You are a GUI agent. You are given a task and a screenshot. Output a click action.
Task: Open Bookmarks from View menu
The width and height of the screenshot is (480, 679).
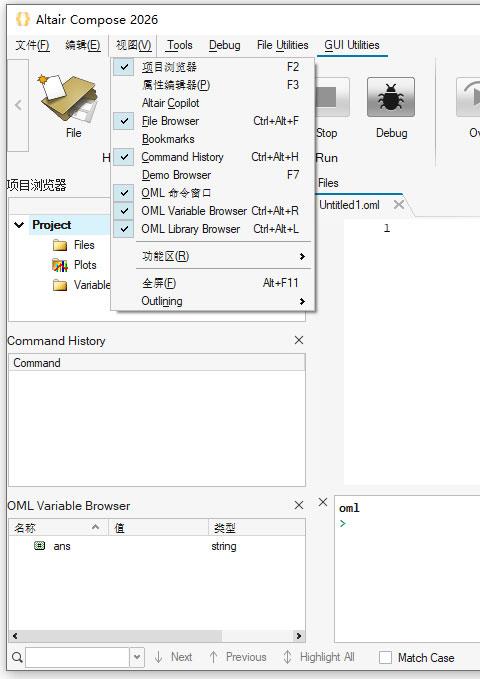click(212, 139)
